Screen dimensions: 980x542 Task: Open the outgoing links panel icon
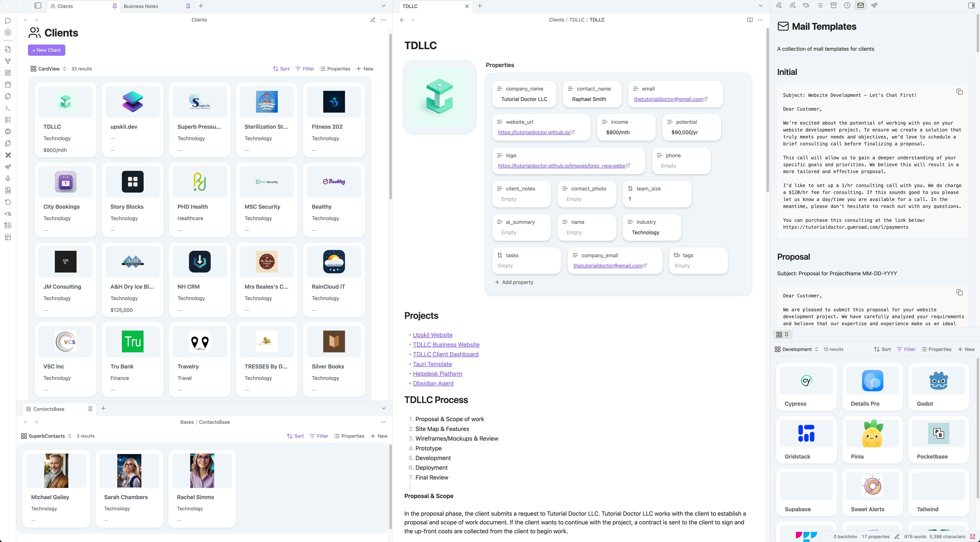click(x=792, y=5)
